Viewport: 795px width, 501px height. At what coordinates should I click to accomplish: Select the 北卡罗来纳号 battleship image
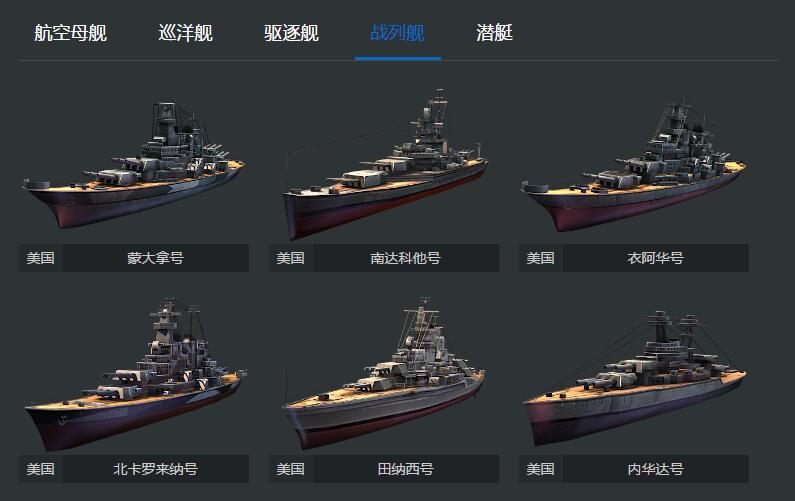click(x=135, y=373)
